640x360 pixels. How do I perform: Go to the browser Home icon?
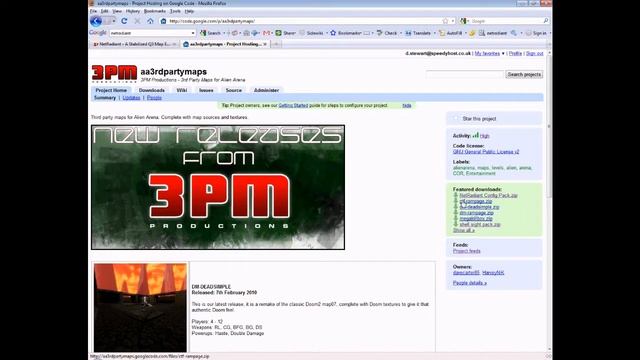click(150, 21)
